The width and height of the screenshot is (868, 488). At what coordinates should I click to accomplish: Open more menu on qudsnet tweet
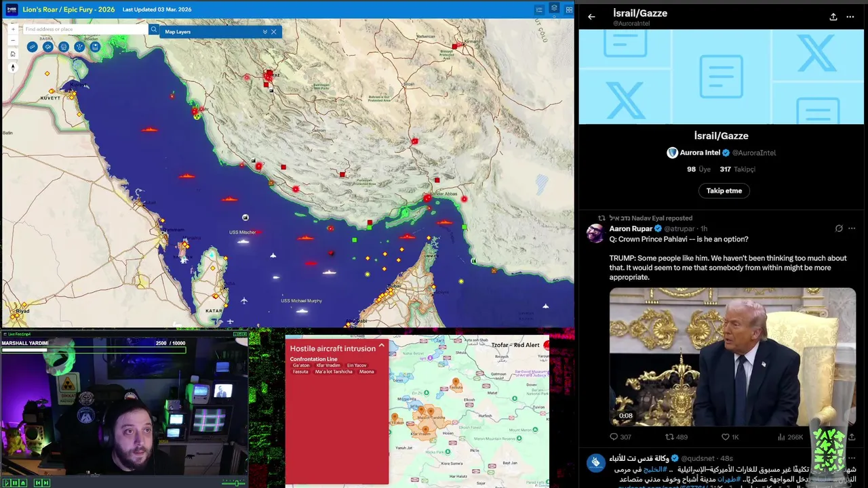[x=852, y=459]
